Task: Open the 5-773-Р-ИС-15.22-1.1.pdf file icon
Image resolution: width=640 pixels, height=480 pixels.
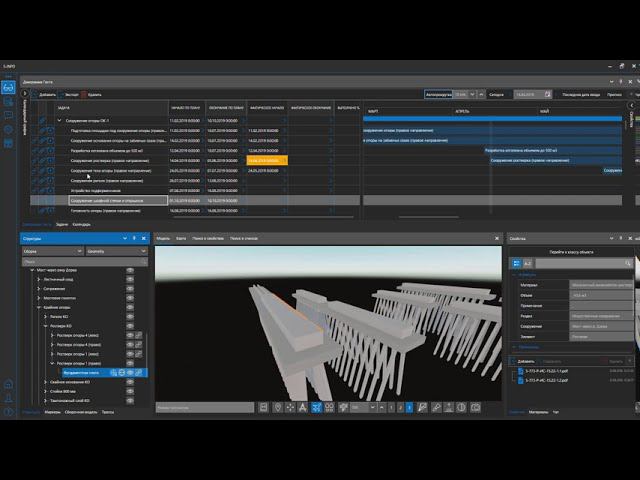Action: coord(520,371)
